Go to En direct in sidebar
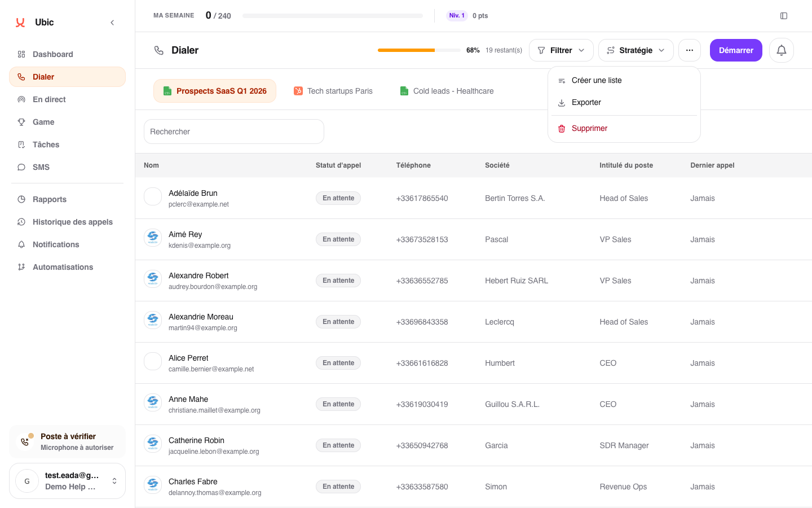 [67, 99]
